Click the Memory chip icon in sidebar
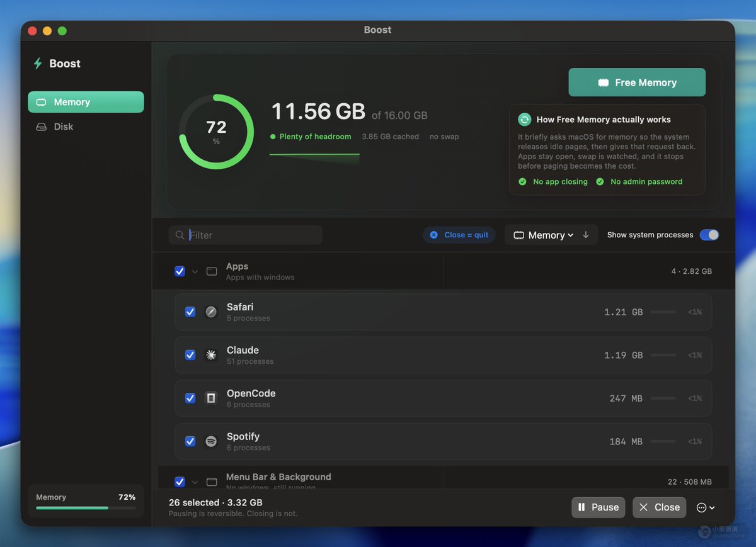Image resolution: width=756 pixels, height=547 pixels. click(42, 102)
